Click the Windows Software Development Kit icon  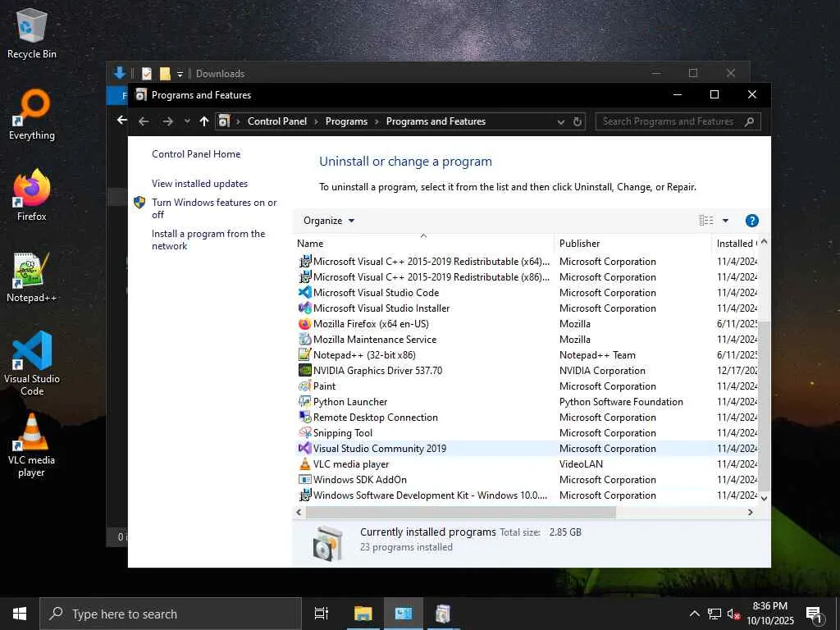click(x=305, y=495)
